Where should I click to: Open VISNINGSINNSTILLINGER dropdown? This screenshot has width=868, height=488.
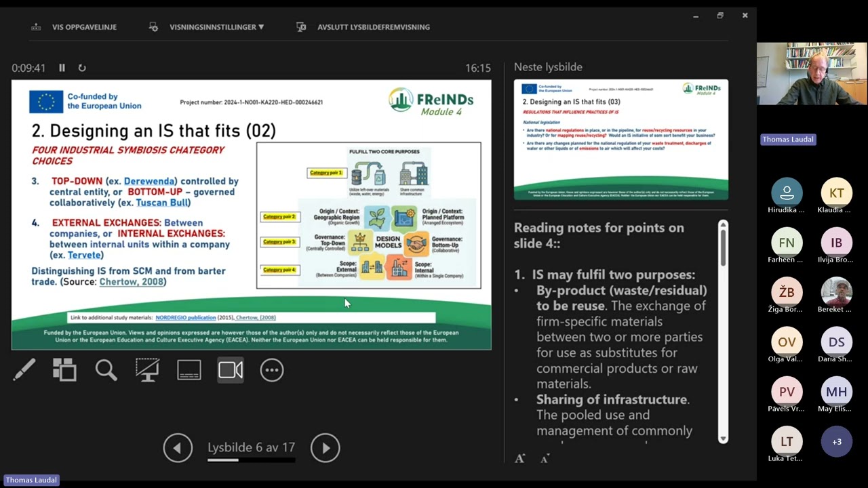point(216,27)
